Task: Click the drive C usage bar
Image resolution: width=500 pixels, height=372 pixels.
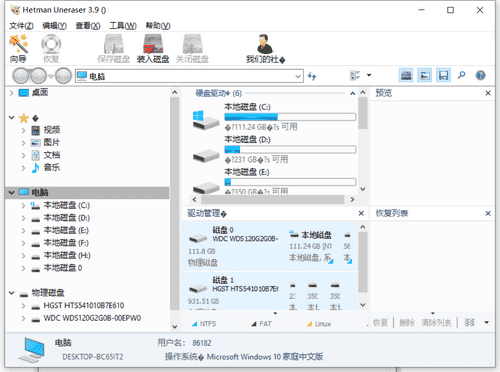Action: click(x=290, y=117)
